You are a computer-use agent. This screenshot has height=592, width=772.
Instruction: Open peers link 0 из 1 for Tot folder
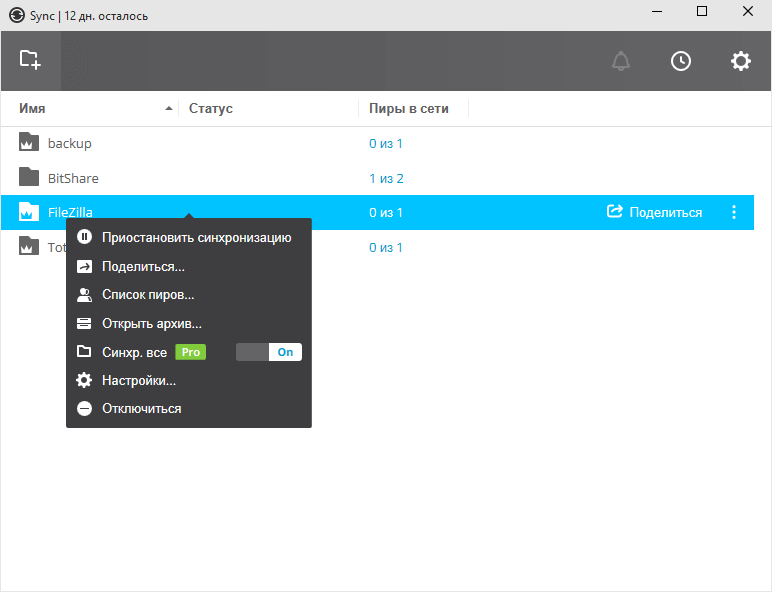pyautogui.click(x=386, y=247)
